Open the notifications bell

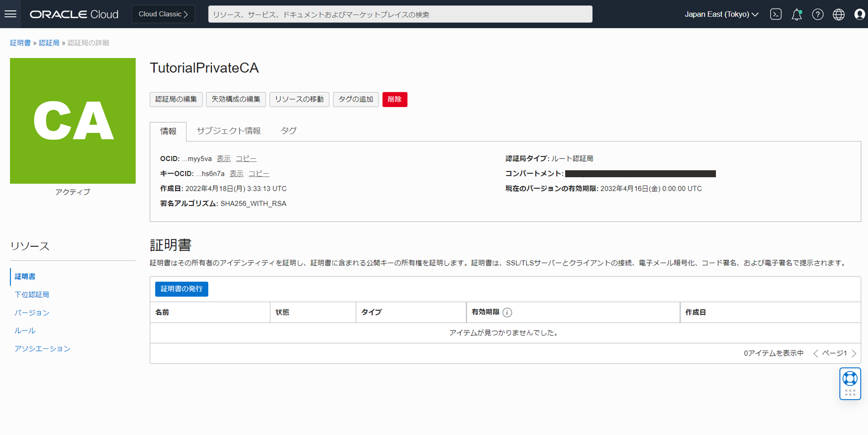coord(797,14)
